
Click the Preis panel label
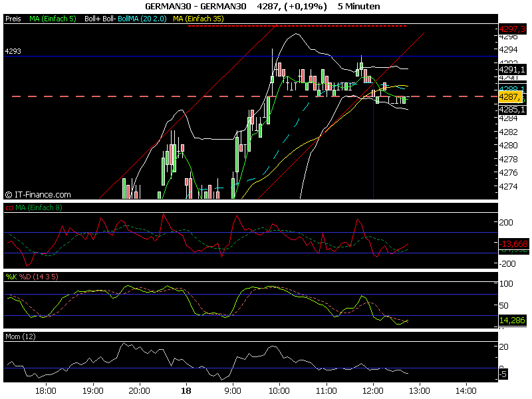[x=13, y=19]
